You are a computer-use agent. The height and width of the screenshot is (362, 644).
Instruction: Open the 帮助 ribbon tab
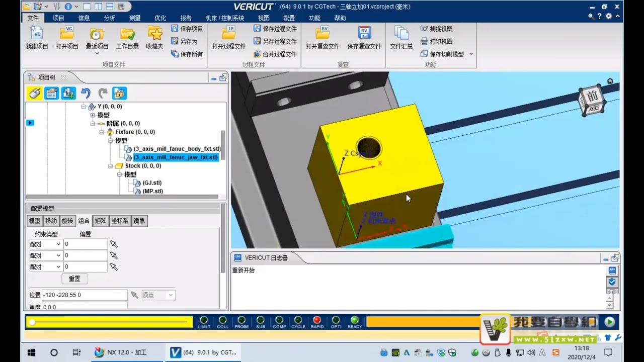(x=340, y=18)
